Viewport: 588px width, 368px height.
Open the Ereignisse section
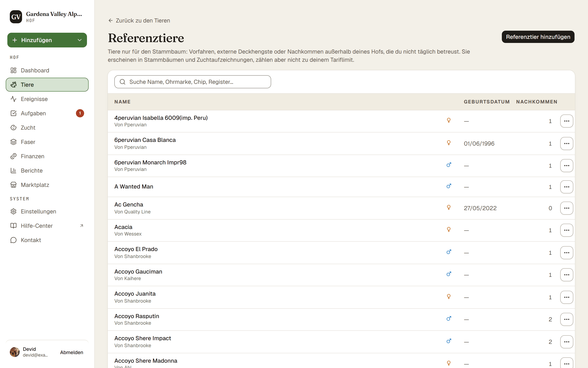point(47,99)
